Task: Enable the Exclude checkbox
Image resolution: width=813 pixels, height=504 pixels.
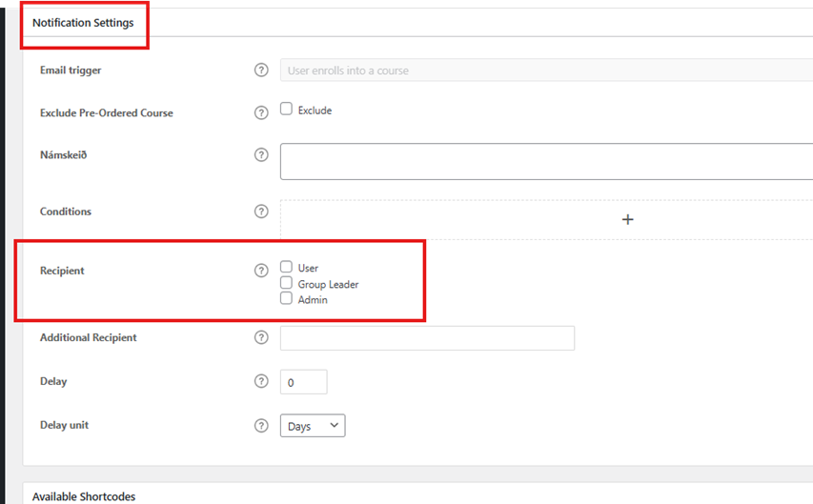Action: [287, 110]
